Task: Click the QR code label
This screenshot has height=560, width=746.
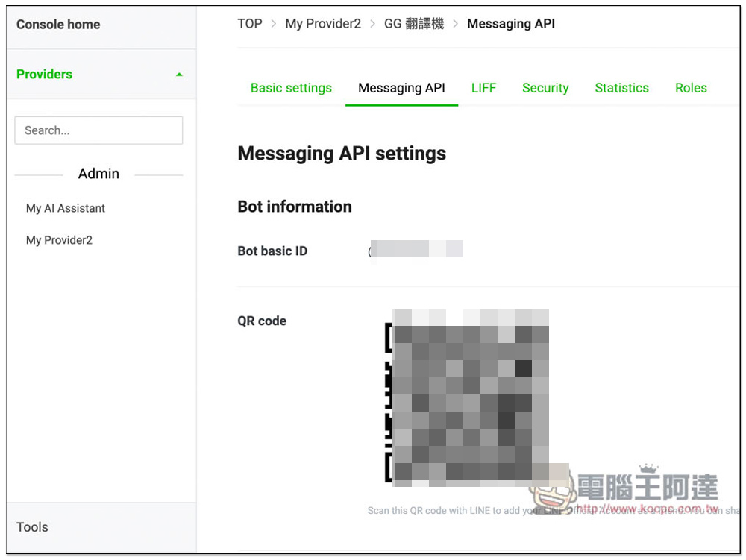Action: click(x=262, y=321)
